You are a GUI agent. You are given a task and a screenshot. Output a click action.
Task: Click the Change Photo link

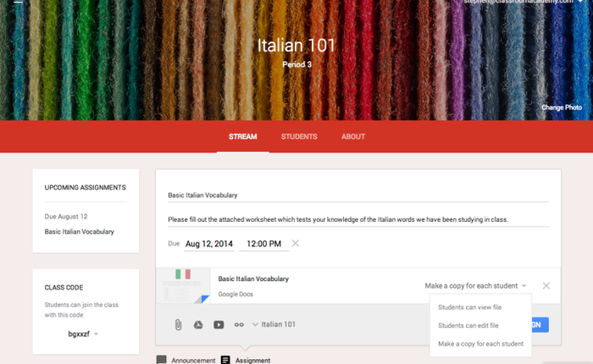pyautogui.click(x=561, y=108)
